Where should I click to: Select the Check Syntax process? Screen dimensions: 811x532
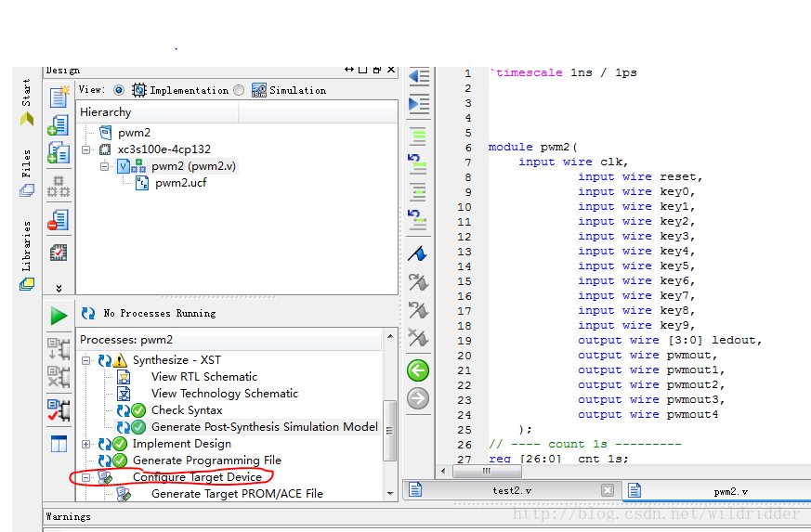click(186, 410)
